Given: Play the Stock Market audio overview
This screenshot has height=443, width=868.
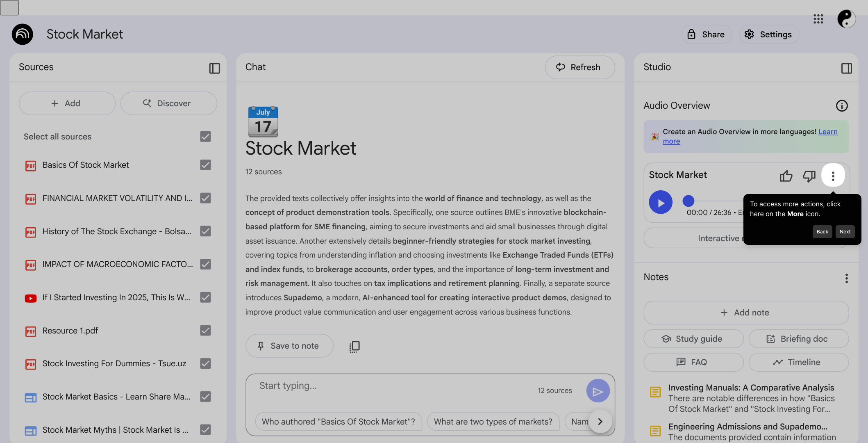Looking at the screenshot, I should 660,202.
